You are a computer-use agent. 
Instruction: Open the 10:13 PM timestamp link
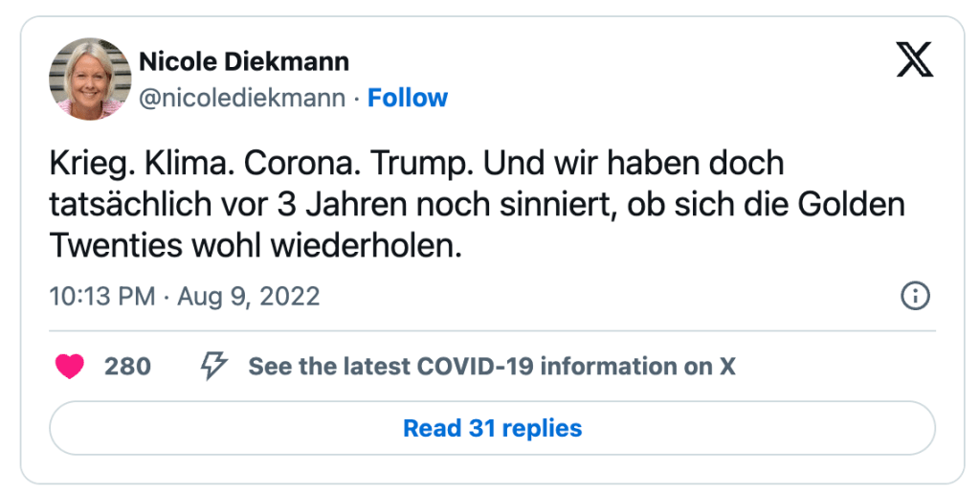click(x=101, y=297)
